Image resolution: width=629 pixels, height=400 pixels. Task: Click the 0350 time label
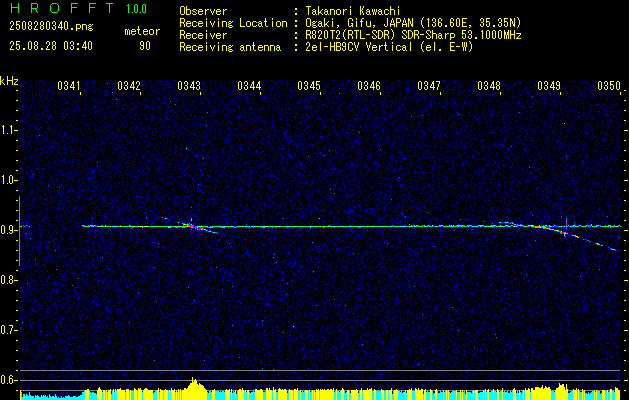click(609, 85)
